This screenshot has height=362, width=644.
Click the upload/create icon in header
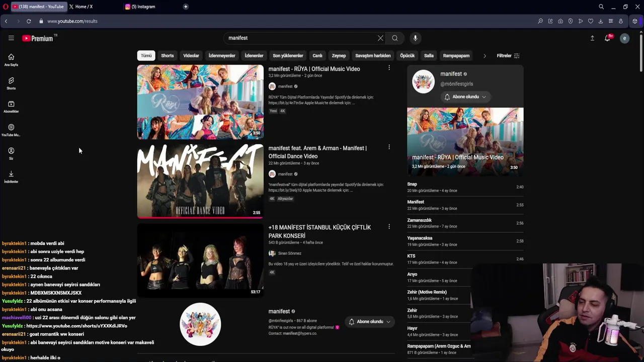[x=592, y=38]
